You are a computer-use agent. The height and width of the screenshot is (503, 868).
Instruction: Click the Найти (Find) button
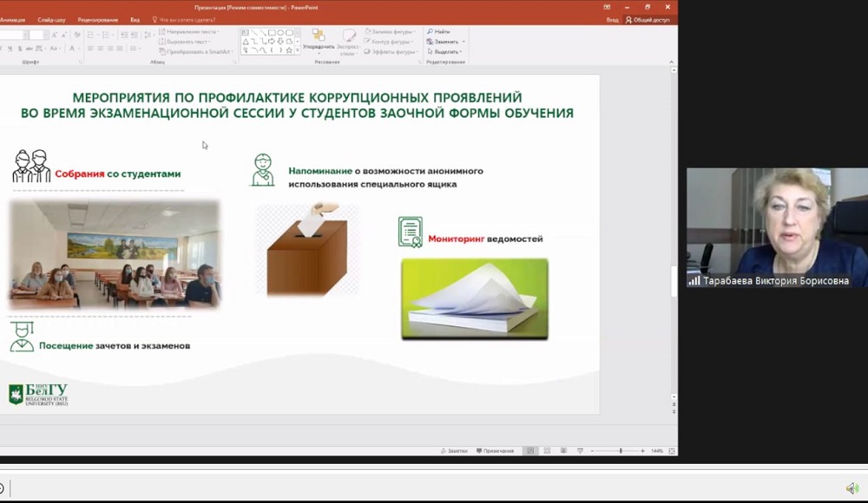(x=439, y=31)
